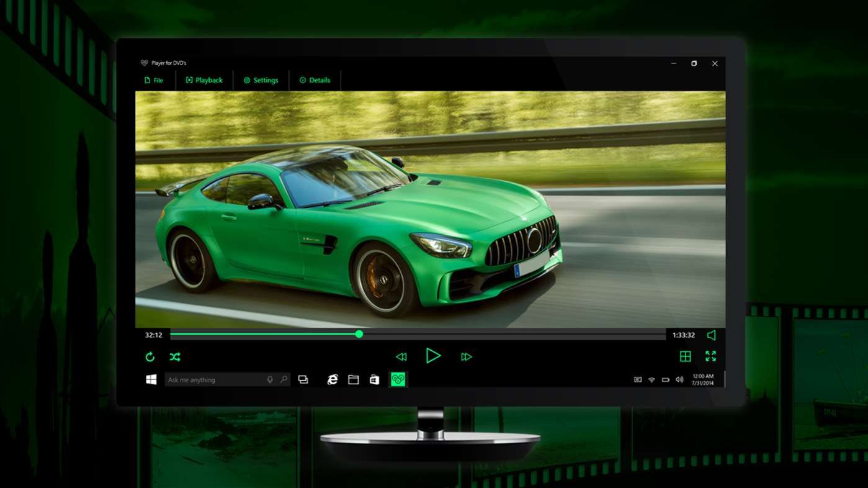Viewport: 868px width, 488px height.
Task: Open the Details menu
Action: tap(315, 79)
